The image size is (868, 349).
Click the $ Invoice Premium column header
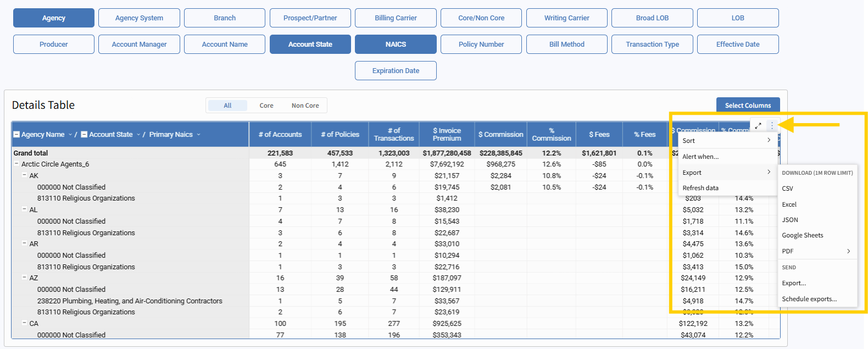(447, 135)
